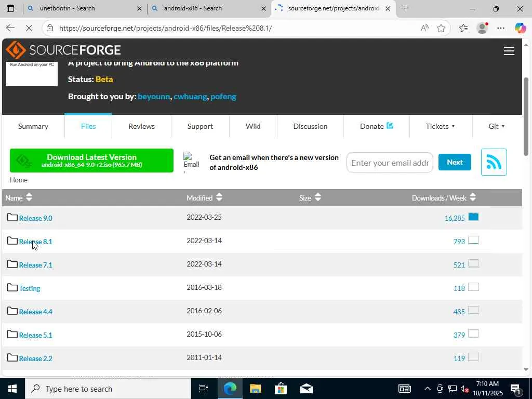Open a new browser tab
Viewport: 532px width, 399px height.
(405, 8)
